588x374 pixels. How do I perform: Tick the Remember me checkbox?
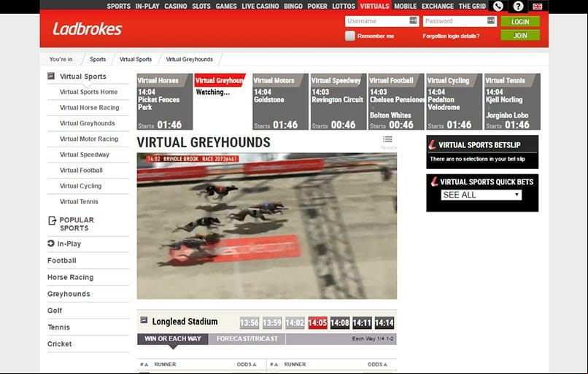click(x=350, y=36)
